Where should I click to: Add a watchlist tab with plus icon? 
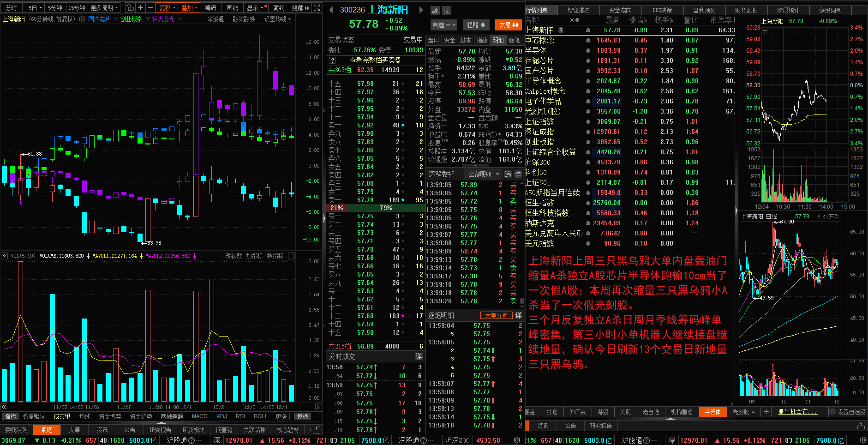766,412
